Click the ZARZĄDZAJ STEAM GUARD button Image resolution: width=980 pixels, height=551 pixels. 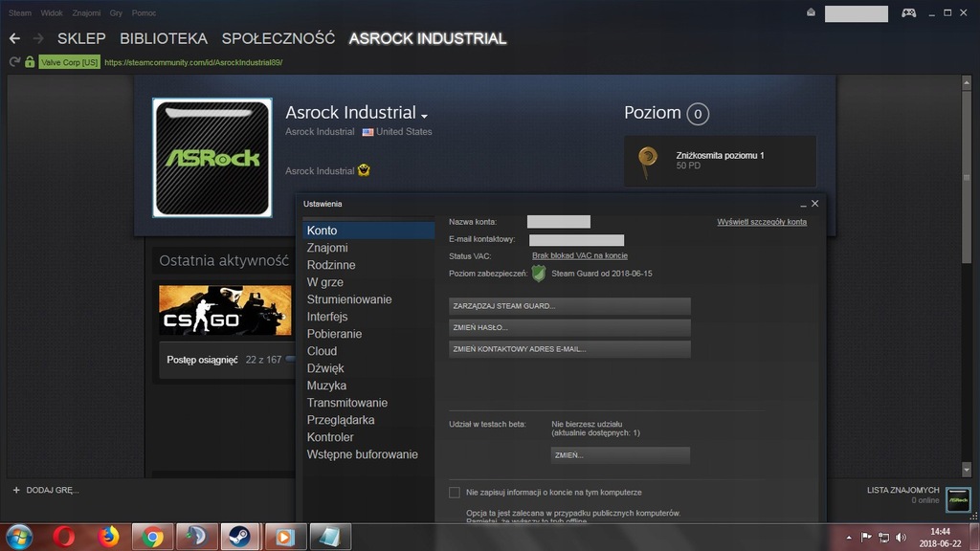(x=569, y=306)
